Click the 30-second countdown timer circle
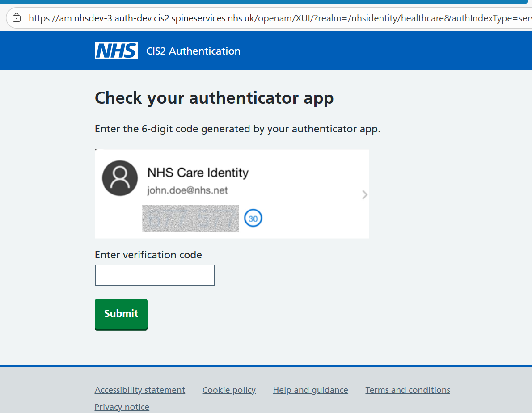This screenshot has height=413, width=532. [x=253, y=219]
